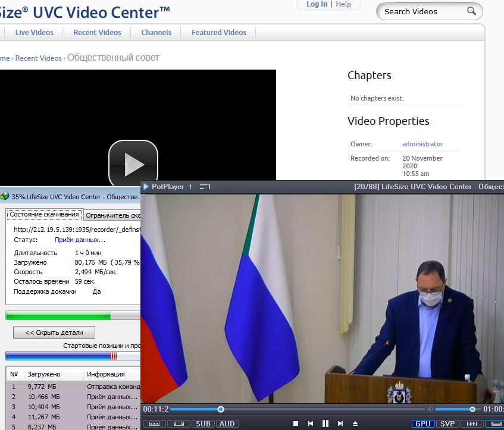
Task: Open the AUD audio button in PotPlayer
Action: coord(227,424)
